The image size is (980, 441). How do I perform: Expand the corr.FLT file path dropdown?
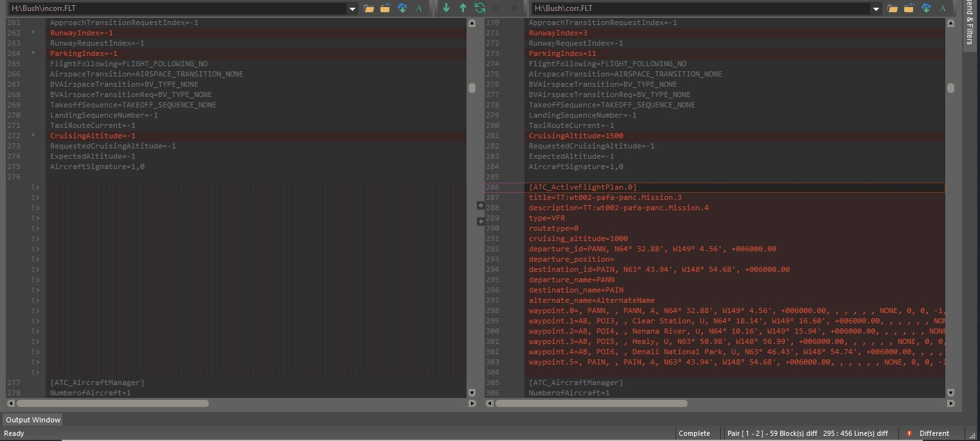876,9
